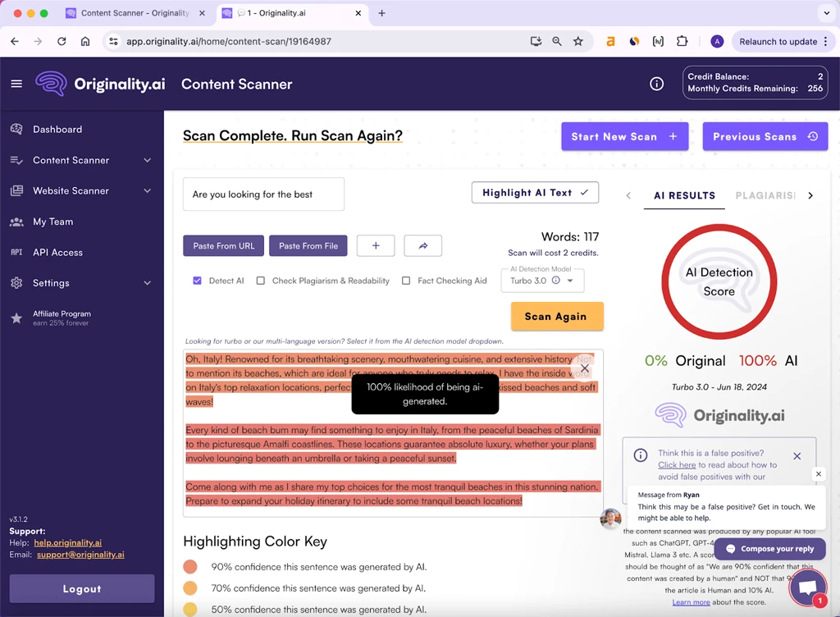This screenshot has width=840, height=617.
Task: Click the share arrow button
Action: (x=422, y=246)
